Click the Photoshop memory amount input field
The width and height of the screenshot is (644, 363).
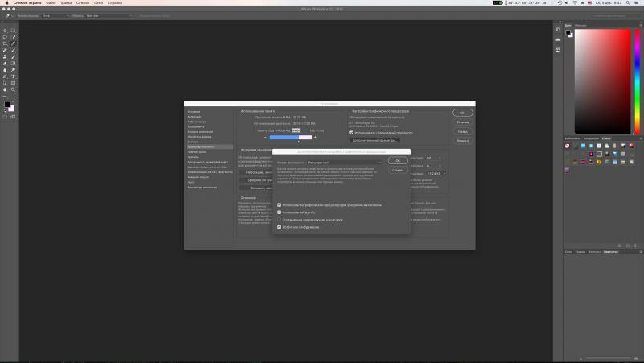pos(296,130)
